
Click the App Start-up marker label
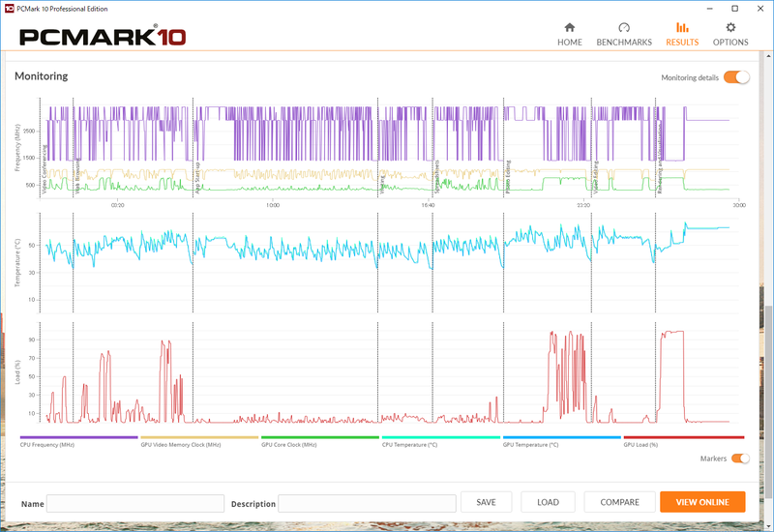197,178
